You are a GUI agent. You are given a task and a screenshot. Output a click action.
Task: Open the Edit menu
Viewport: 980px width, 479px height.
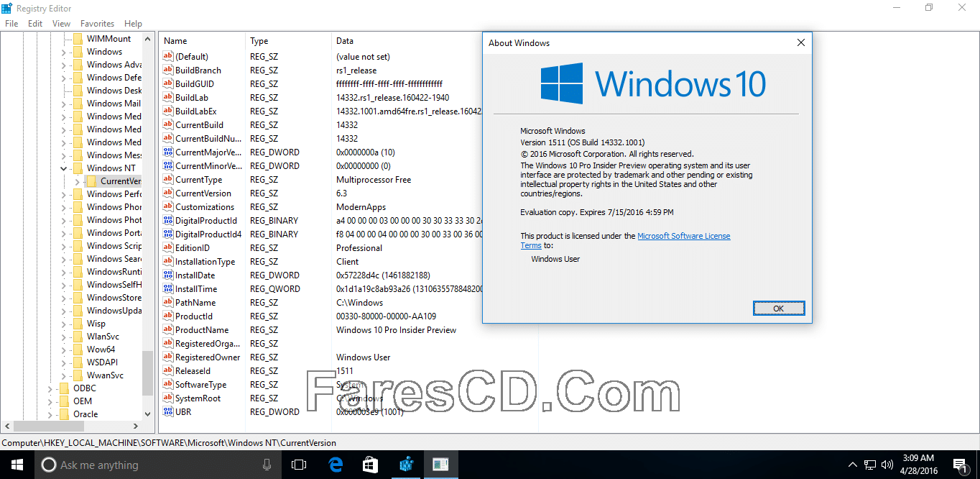point(35,24)
